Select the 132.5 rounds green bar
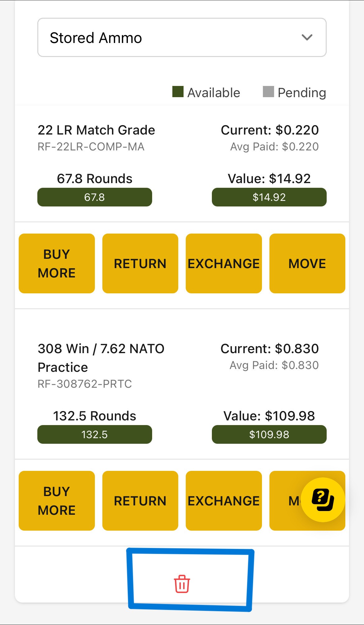Viewport: 364px width, 625px height. [95, 434]
